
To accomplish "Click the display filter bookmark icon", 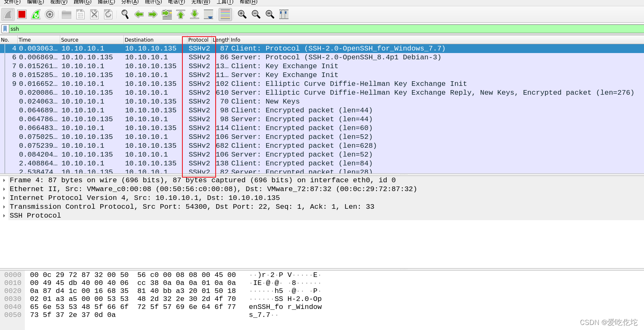I will (x=5, y=29).
